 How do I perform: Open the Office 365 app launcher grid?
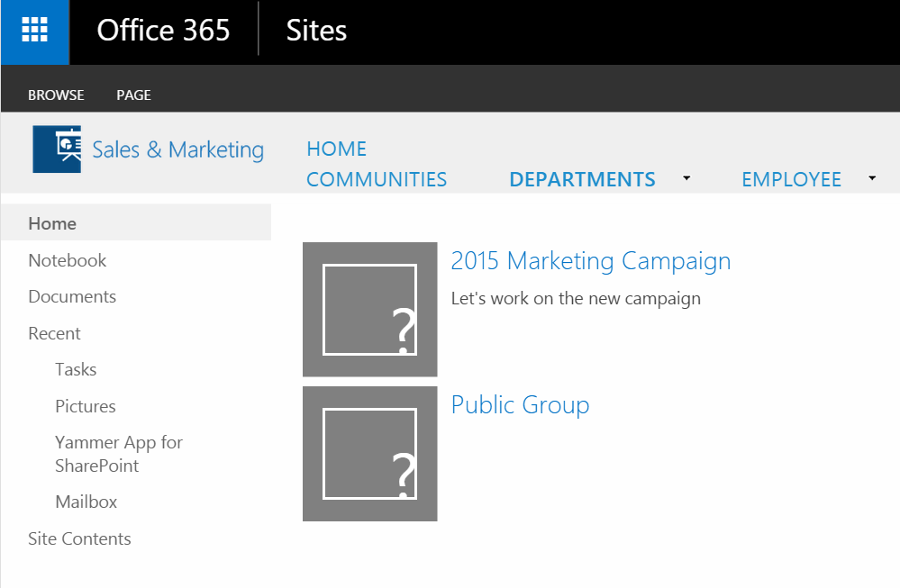(34, 31)
